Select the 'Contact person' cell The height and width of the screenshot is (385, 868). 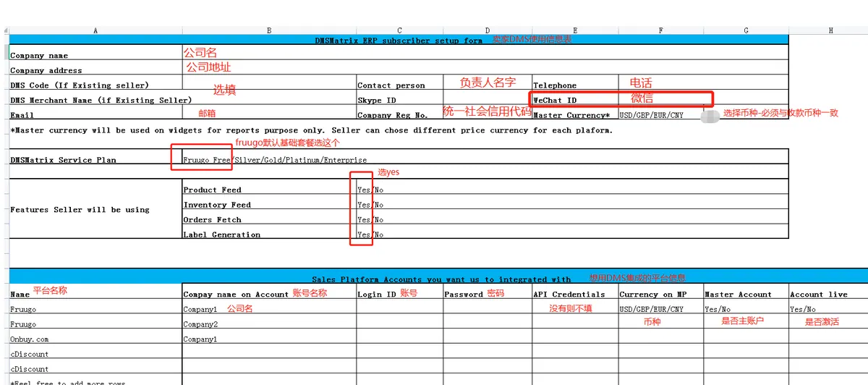(400, 82)
